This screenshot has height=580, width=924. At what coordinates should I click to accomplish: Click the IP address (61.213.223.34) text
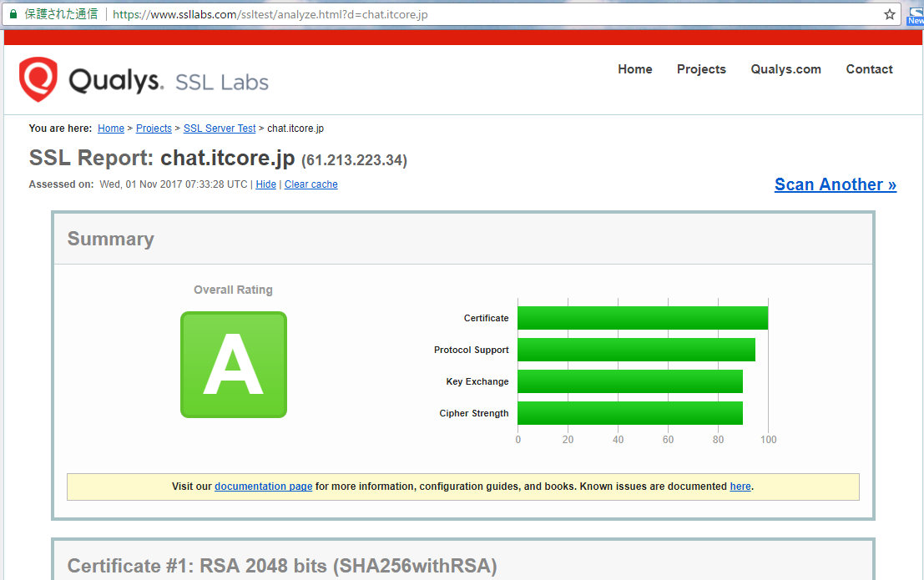coord(354,160)
